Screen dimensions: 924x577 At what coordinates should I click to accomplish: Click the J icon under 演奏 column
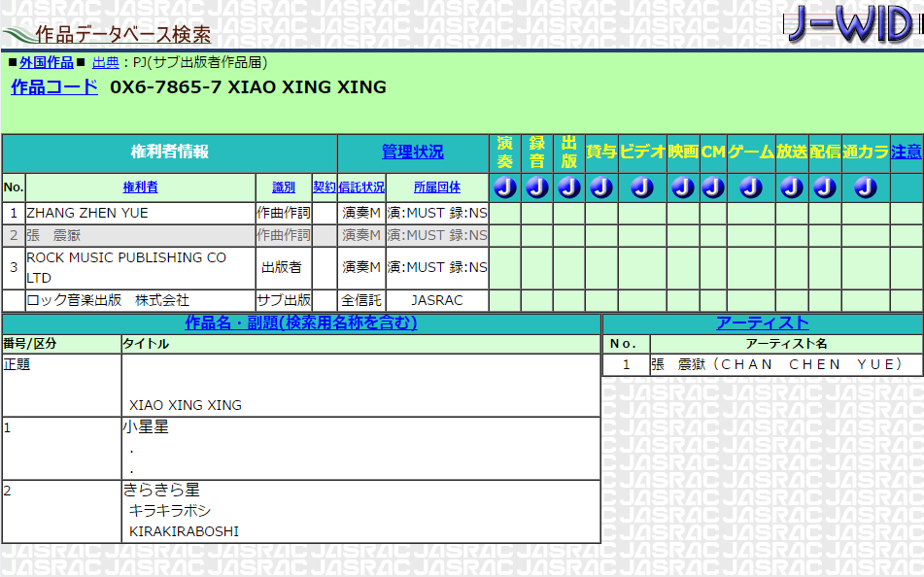pos(504,188)
